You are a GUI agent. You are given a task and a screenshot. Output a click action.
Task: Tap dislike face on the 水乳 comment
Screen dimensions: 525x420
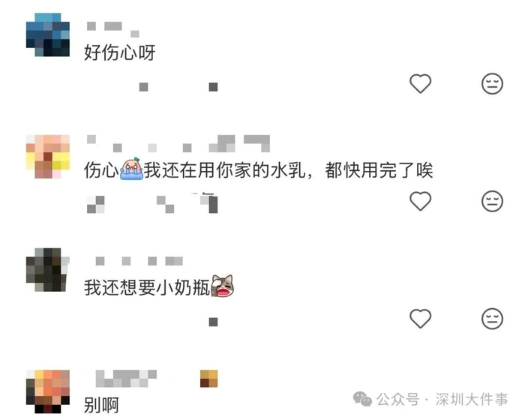[x=492, y=201]
